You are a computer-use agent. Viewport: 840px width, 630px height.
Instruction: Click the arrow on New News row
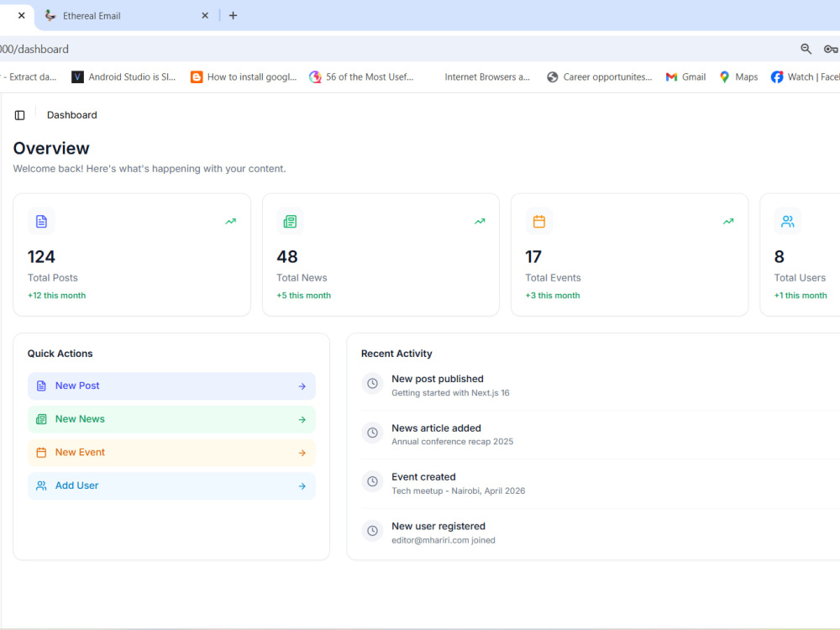[x=302, y=419]
